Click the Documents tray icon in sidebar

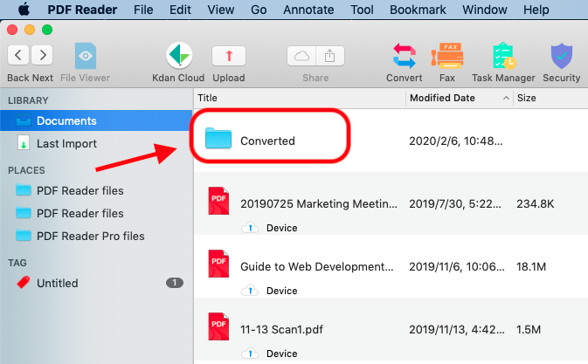[x=24, y=120]
